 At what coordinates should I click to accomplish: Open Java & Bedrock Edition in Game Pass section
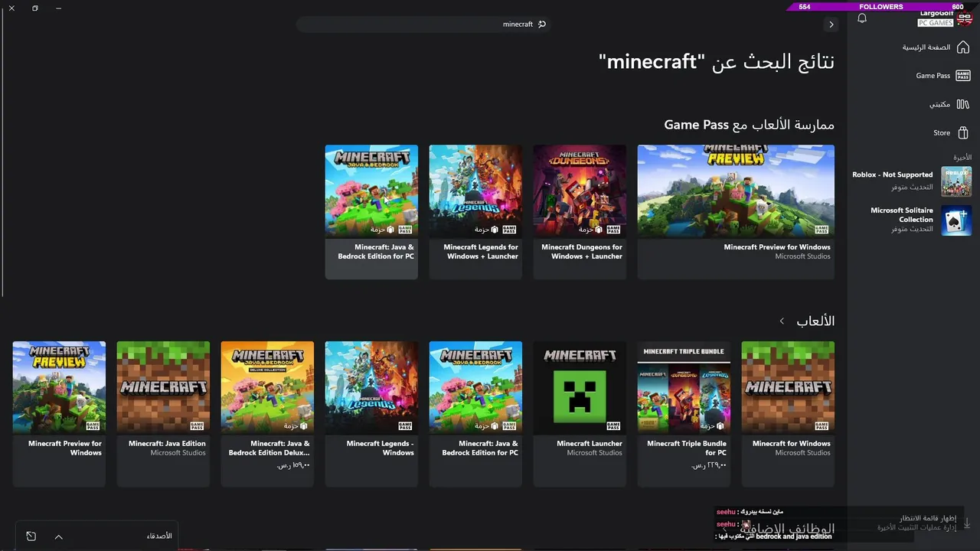coord(371,212)
